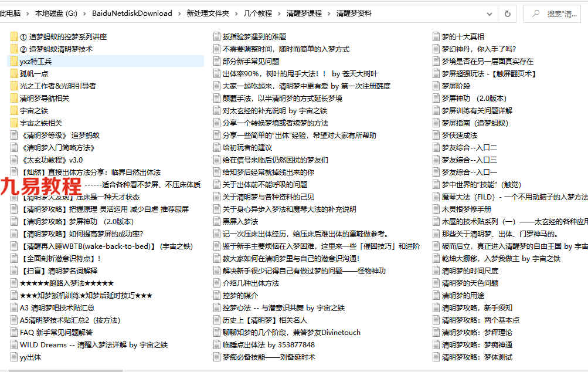Select document icon of FAQ 新手常见问题解答
588x372 pixels.
coord(14,333)
